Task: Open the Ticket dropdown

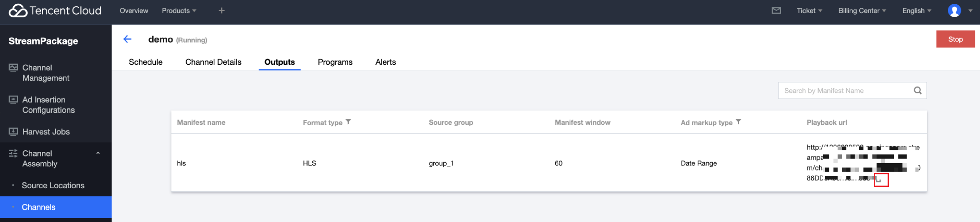Action: (809, 10)
